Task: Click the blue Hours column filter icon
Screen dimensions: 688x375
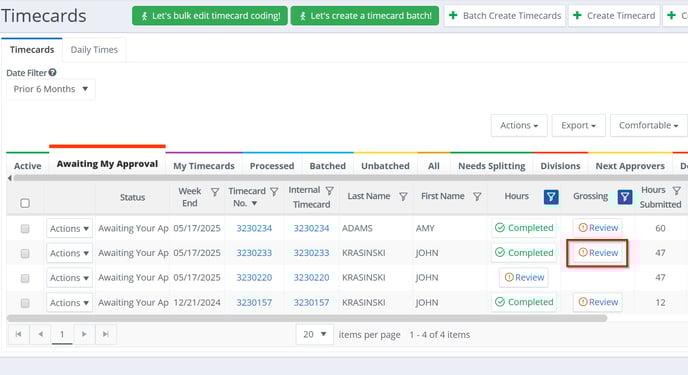Action: 551,197
